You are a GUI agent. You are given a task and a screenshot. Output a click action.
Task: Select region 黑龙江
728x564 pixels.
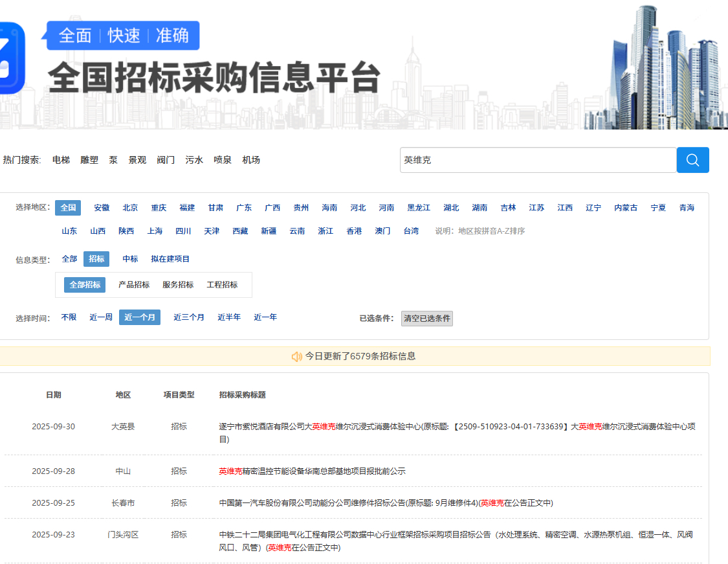pyautogui.click(x=419, y=208)
